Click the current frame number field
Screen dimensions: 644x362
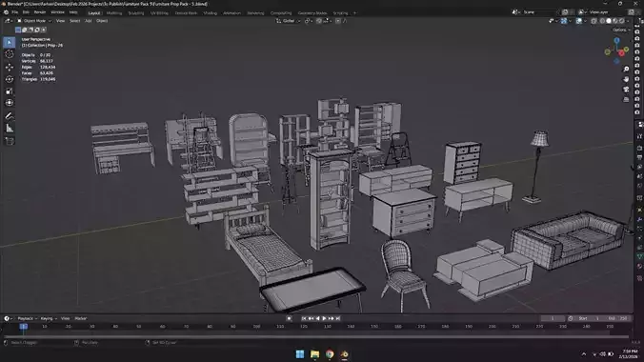(553, 318)
